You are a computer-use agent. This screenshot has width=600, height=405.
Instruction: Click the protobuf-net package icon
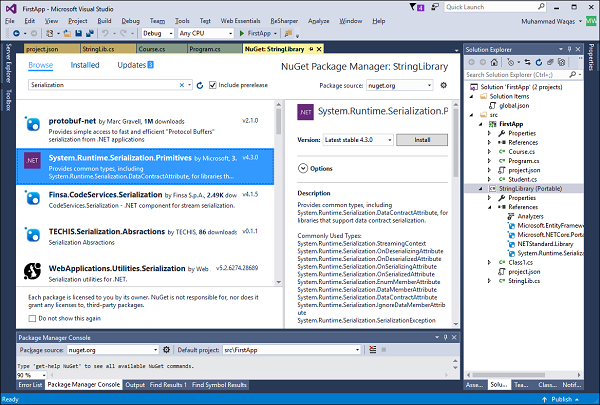coord(31,125)
